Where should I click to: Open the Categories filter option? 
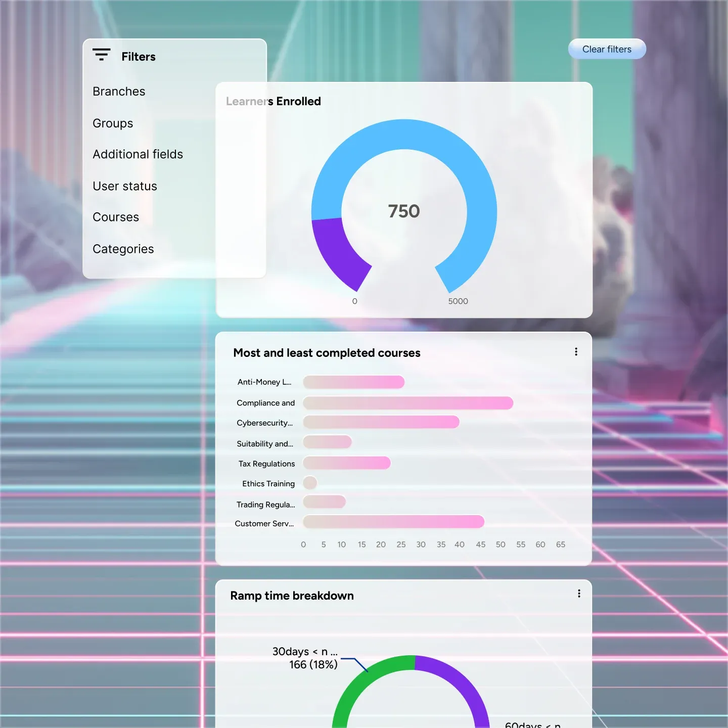(x=123, y=249)
